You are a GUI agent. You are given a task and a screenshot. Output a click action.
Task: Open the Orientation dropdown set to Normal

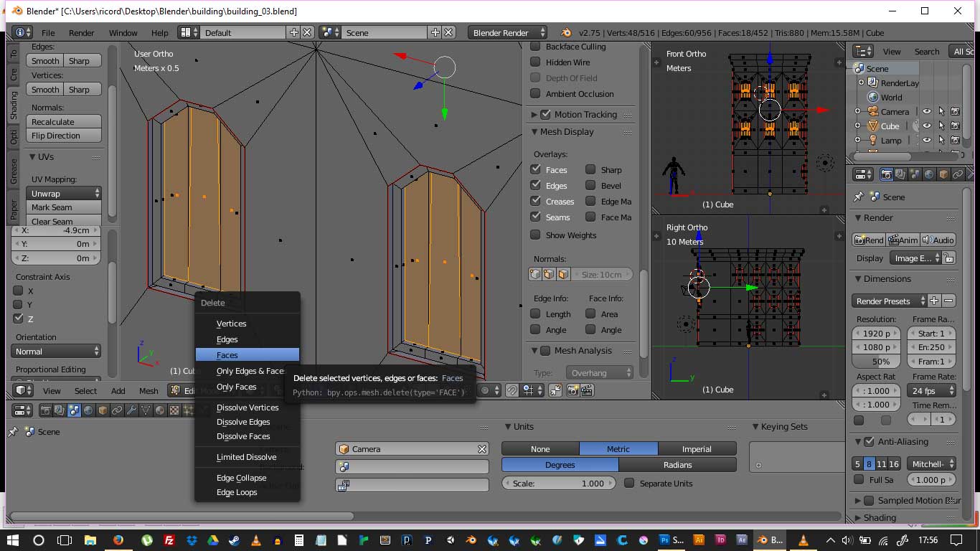point(56,352)
